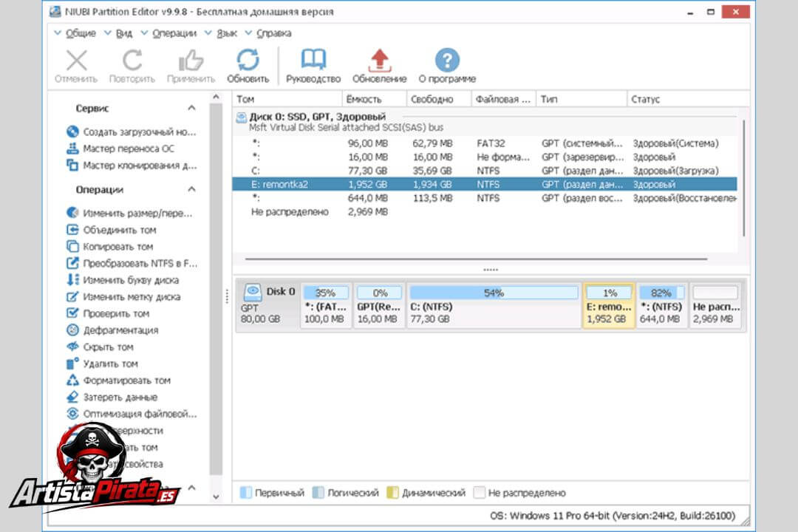Viewport: 798px width, 532px height.
Task: Expand the bottom sidebar section chevron
Action: [191, 488]
